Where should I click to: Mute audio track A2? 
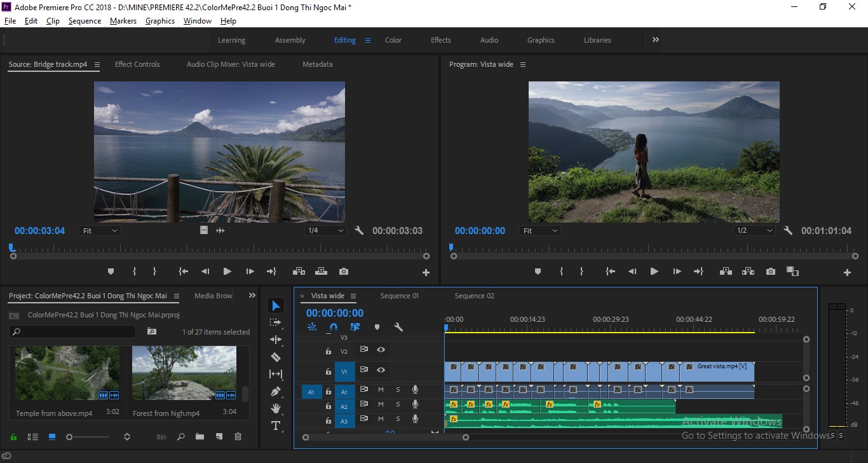381,405
